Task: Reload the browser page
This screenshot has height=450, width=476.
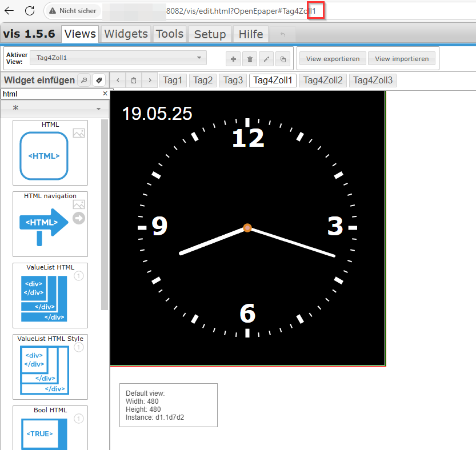Action: (x=30, y=11)
